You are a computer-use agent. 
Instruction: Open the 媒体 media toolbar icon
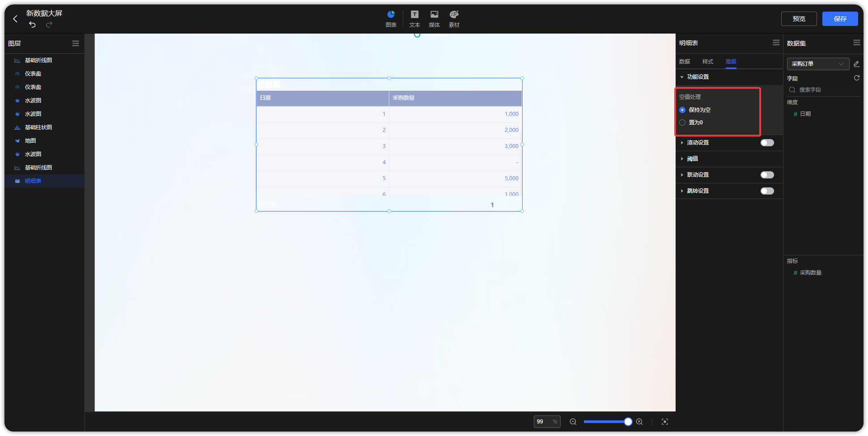point(434,19)
